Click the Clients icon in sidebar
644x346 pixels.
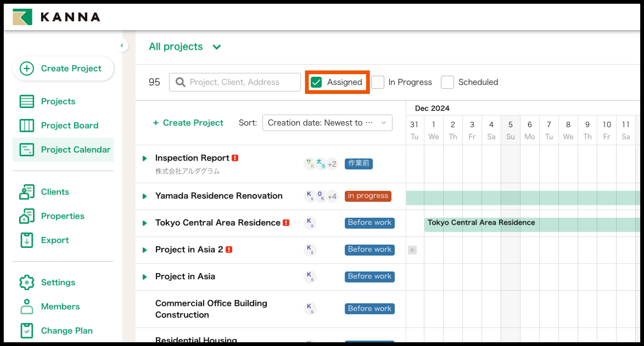27,192
